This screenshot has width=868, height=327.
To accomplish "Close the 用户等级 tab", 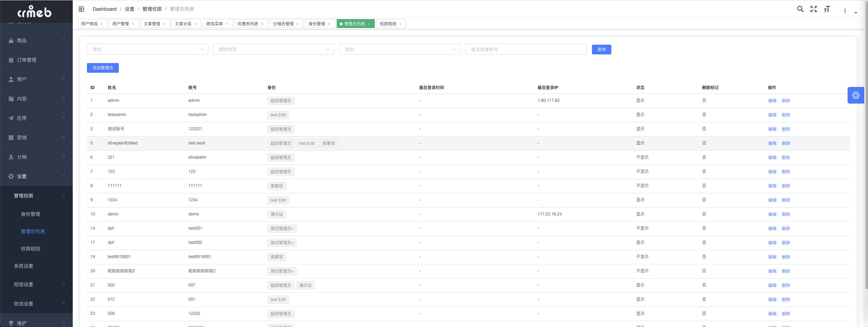I will click(101, 24).
